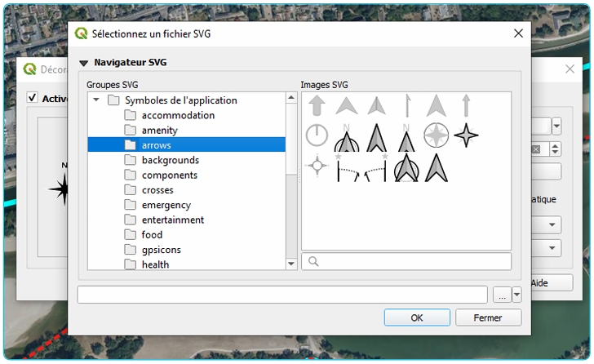The image size is (594, 364).
Task: Open the dropdown arrow beside the browse button
Action: [516, 295]
